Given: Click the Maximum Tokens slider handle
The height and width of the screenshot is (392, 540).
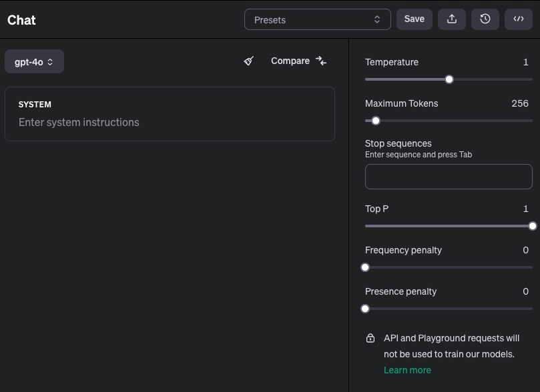Looking at the screenshot, I should pyautogui.click(x=376, y=121).
